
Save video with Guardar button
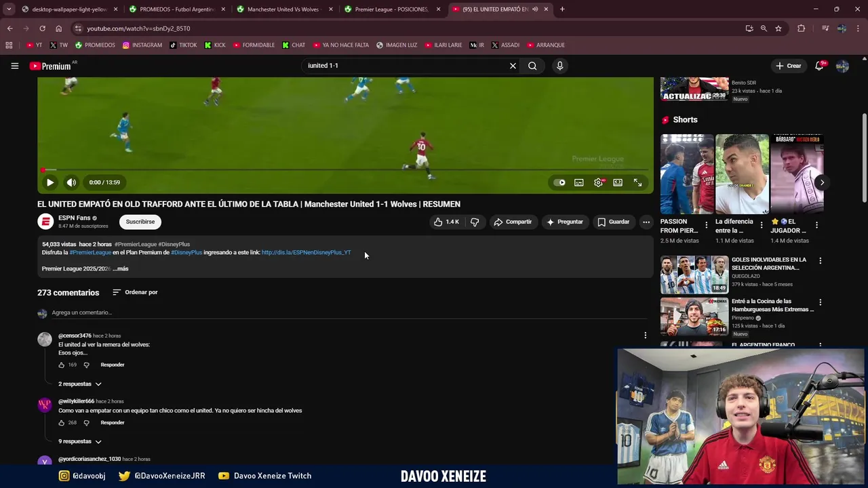click(614, 222)
